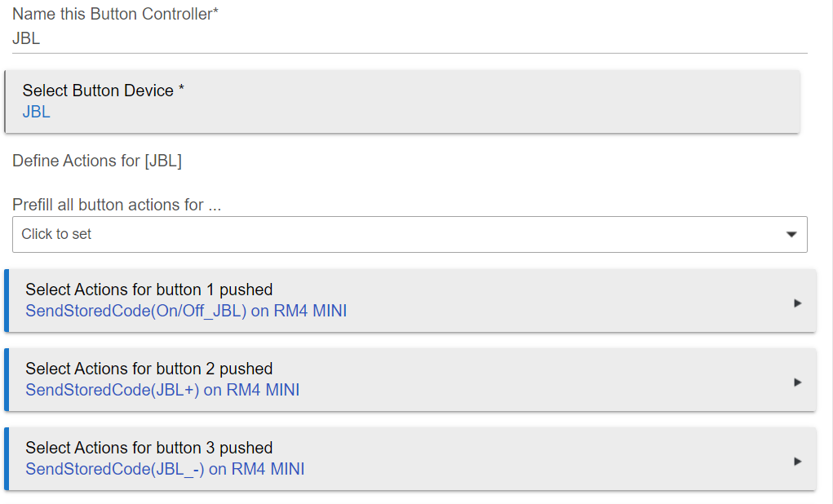Expand 'Select Actions for button 1 pushed'

click(149, 290)
